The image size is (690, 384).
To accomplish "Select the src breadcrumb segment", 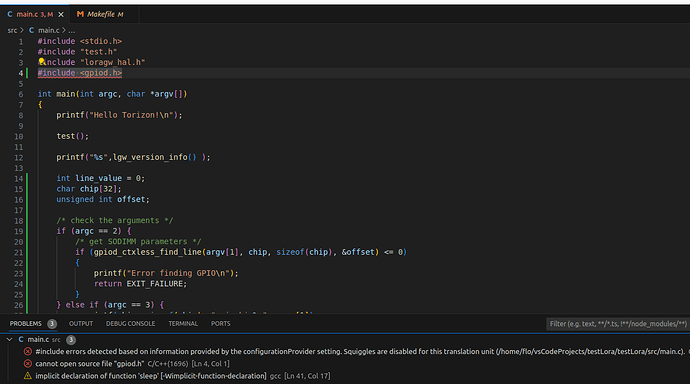I will 12,30.
